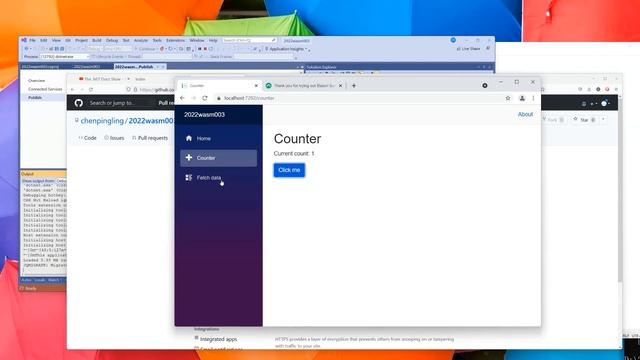Open Overview in the Publish page
This screenshot has width=640, height=360.
tap(36, 80)
